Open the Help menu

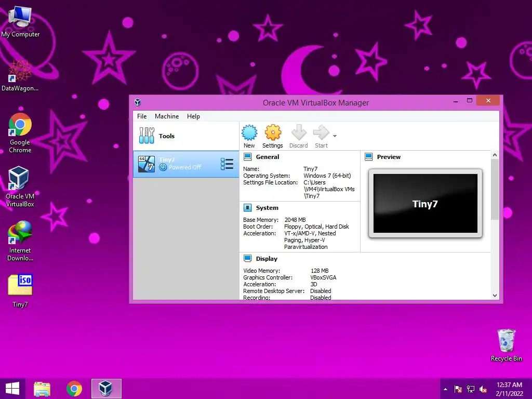[x=193, y=116]
